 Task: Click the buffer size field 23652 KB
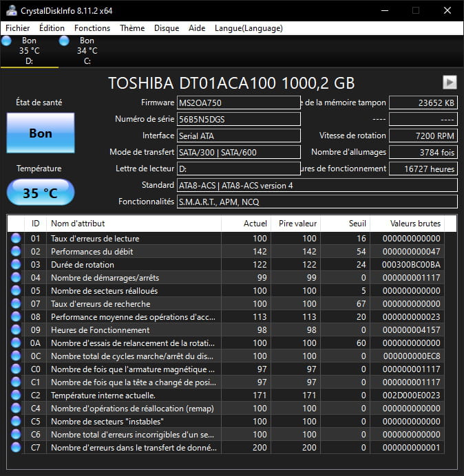pos(423,102)
